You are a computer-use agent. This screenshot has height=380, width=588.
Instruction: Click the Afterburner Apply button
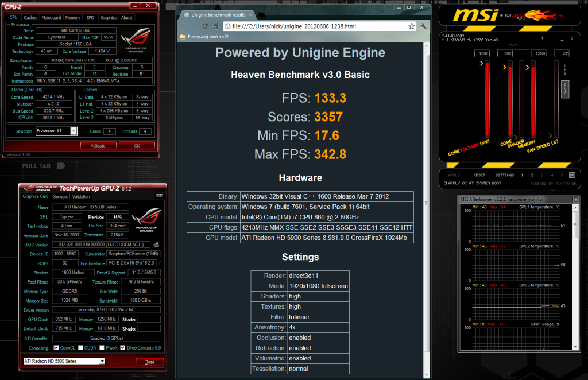point(454,175)
